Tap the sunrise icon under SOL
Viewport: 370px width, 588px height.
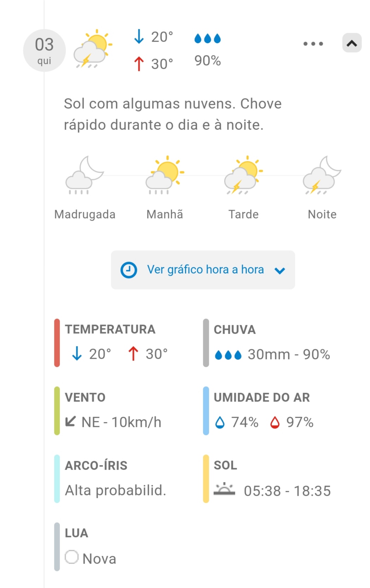[x=224, y=489]
